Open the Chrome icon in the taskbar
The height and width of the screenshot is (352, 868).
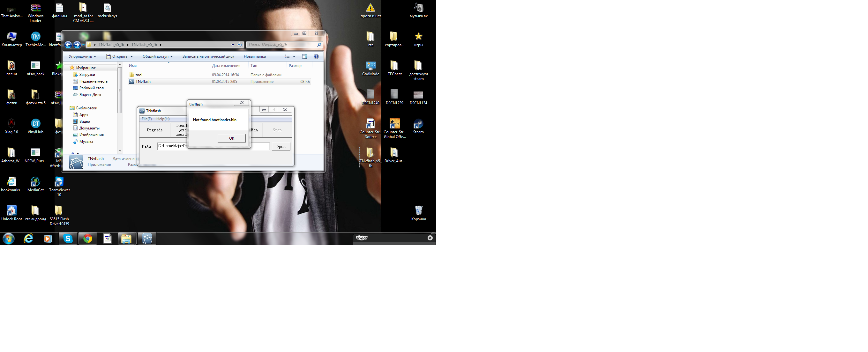(88, 238)
